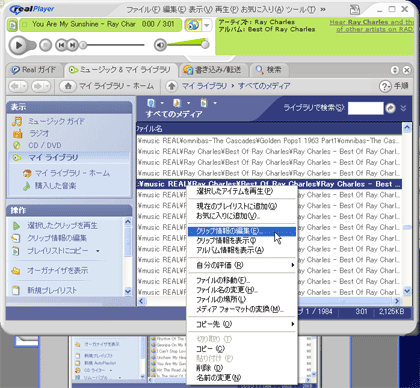Adjust the volume slider handle

[x=205, y=44]
